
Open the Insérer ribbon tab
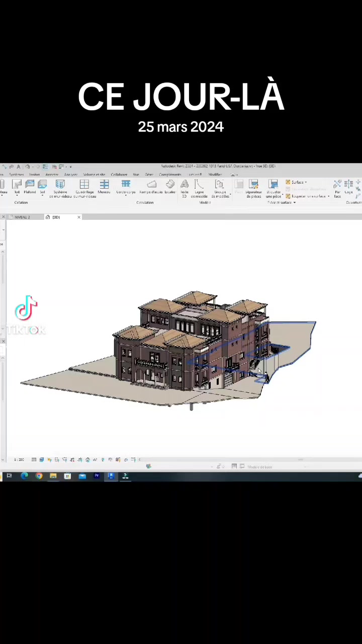tap(34, 175)
